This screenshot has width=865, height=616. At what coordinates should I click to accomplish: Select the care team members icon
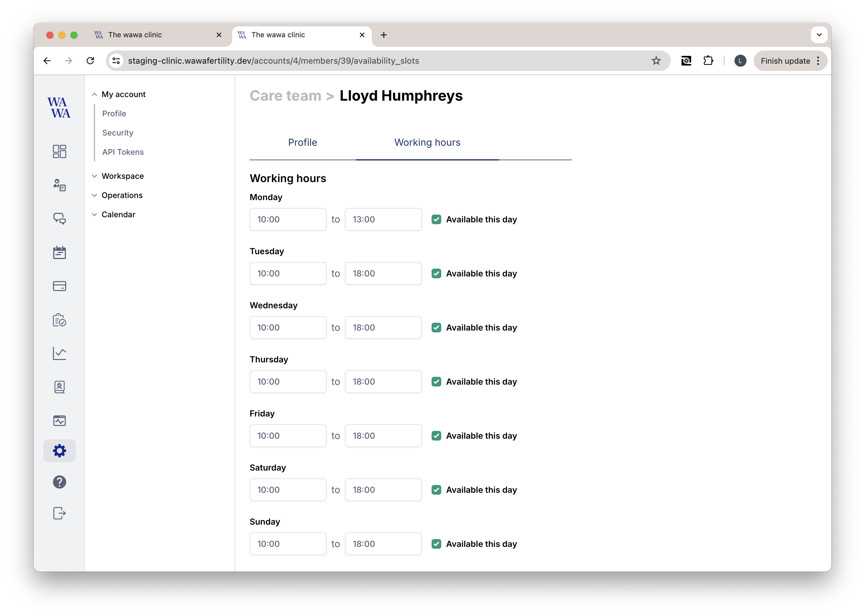click(x=59, y=185)
